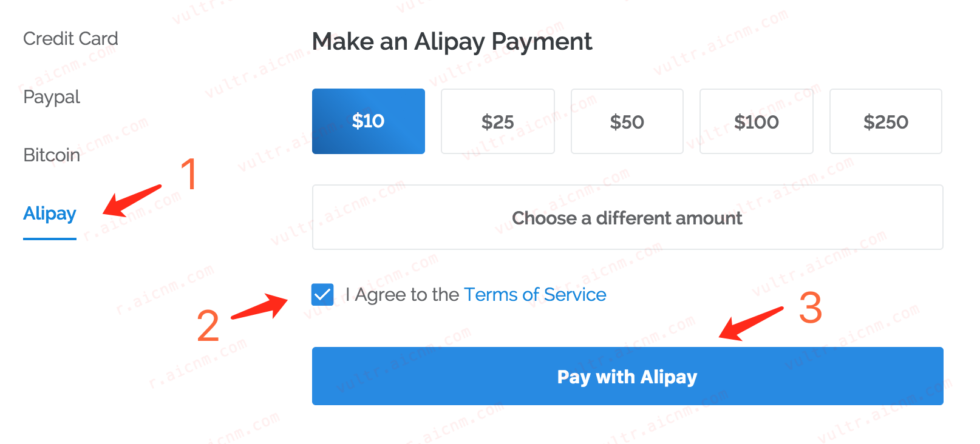Choose the $250 amount option
This screenshot has height=444, width=980.
pyautogui.click(x=885, y=121)
